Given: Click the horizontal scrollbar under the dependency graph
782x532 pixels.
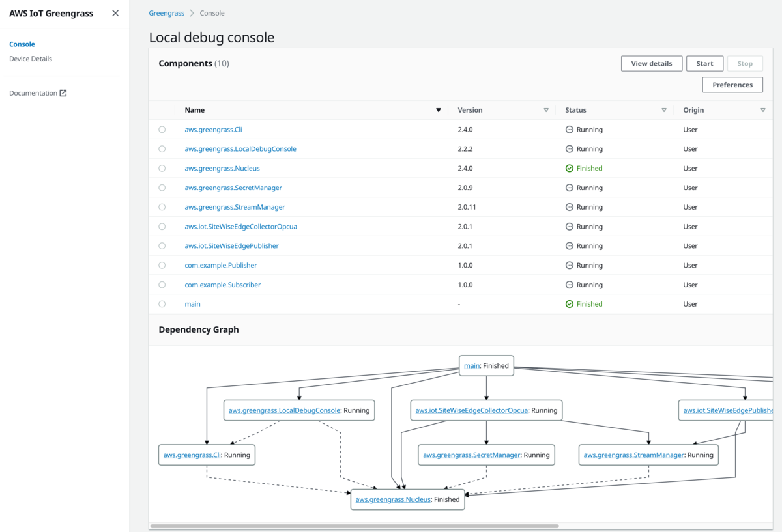Looking at the screenshot, I should [x=355, y=525].
